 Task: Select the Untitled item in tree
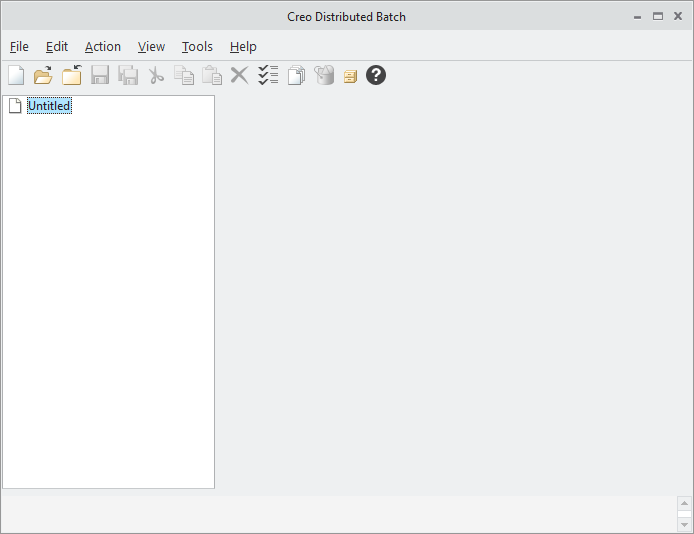(49, 106)
